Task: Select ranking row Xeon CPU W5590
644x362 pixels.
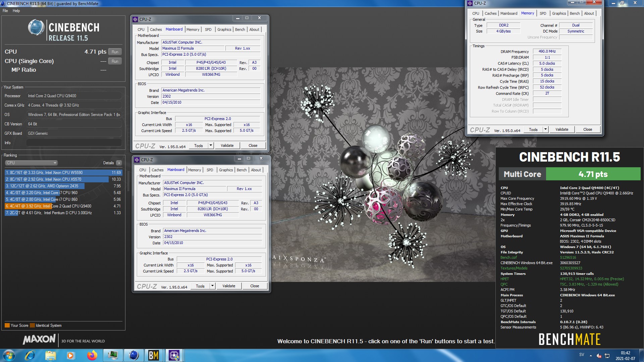Action: tap(63, 173)
